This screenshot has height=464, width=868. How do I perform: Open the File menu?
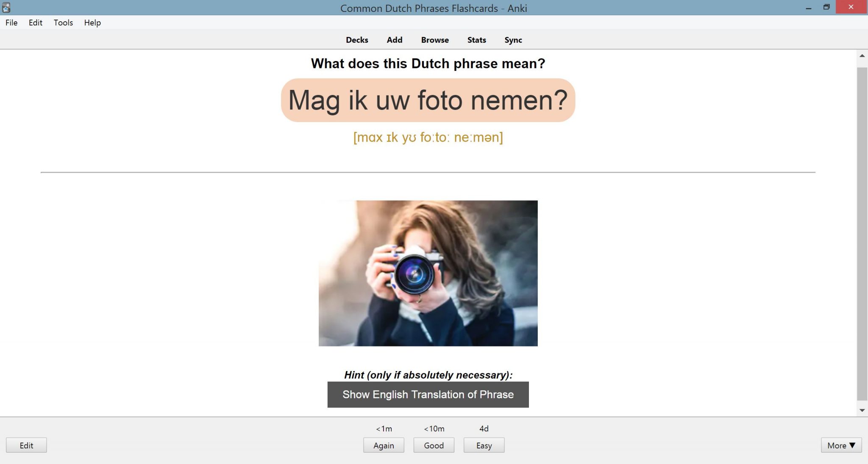click(11, 22)
